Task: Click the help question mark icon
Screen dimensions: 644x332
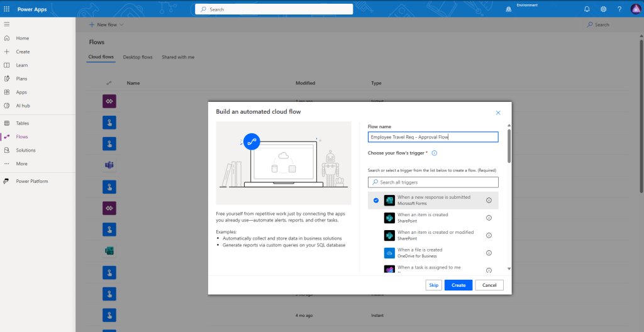Action: [619, 9]
